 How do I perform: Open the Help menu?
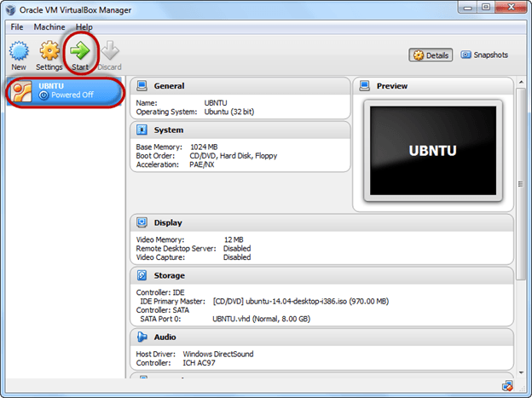pyautogui.click(x=84, y=27)
